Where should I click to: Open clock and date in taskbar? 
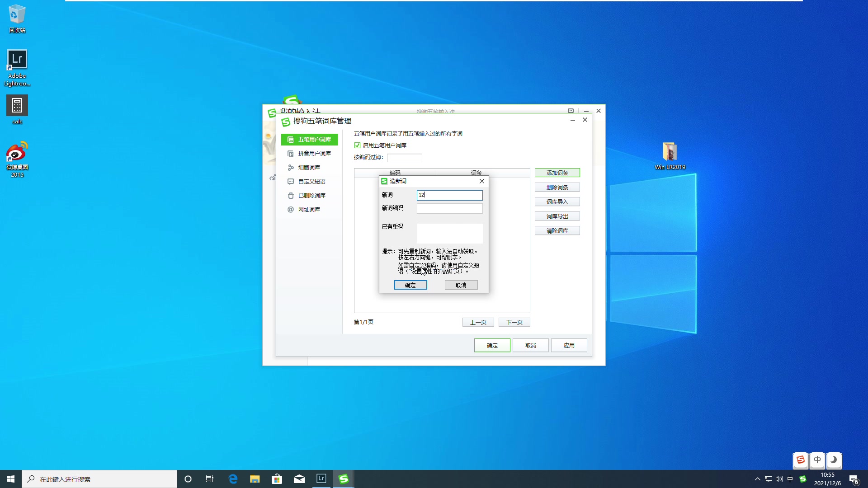827,479
